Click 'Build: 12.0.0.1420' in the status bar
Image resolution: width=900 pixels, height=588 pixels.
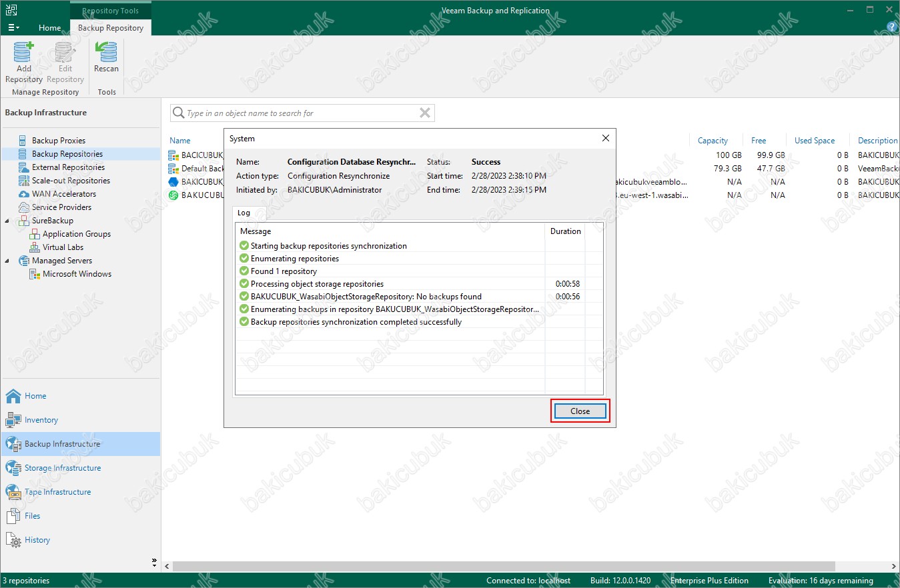pyautogui.click(x=620, y=581)
